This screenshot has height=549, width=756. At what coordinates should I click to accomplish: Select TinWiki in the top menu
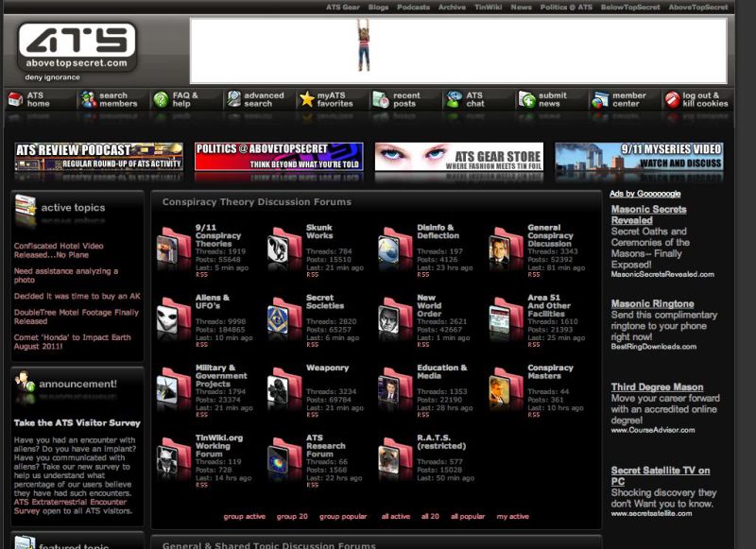tap(488, 8)
